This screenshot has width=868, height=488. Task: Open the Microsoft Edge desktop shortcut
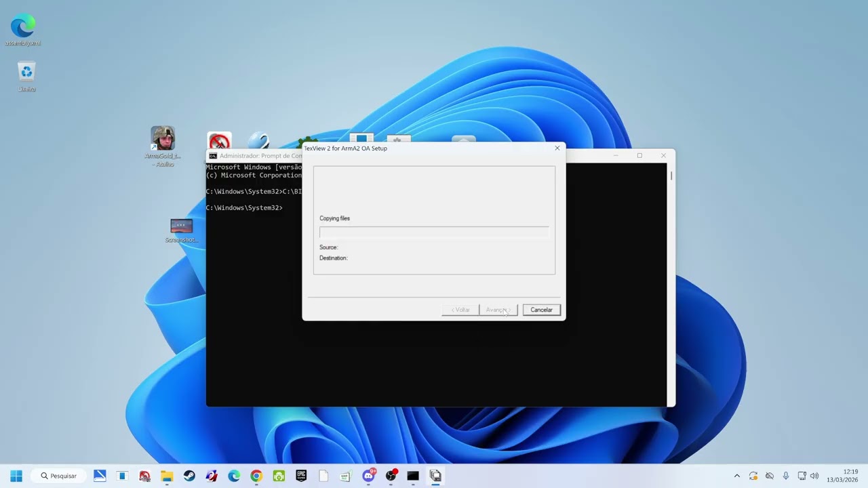pos(23,30)
